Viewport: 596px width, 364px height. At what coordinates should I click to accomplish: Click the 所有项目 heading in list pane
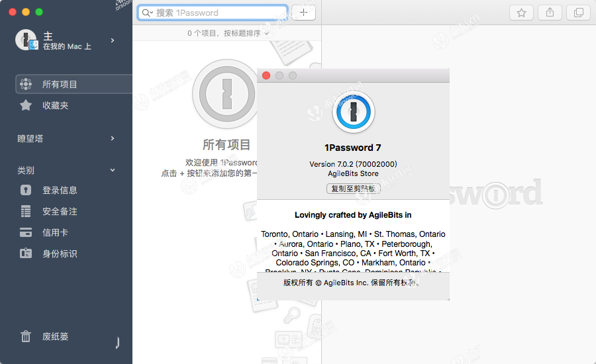pyautogui.click(x=226, y=145)
